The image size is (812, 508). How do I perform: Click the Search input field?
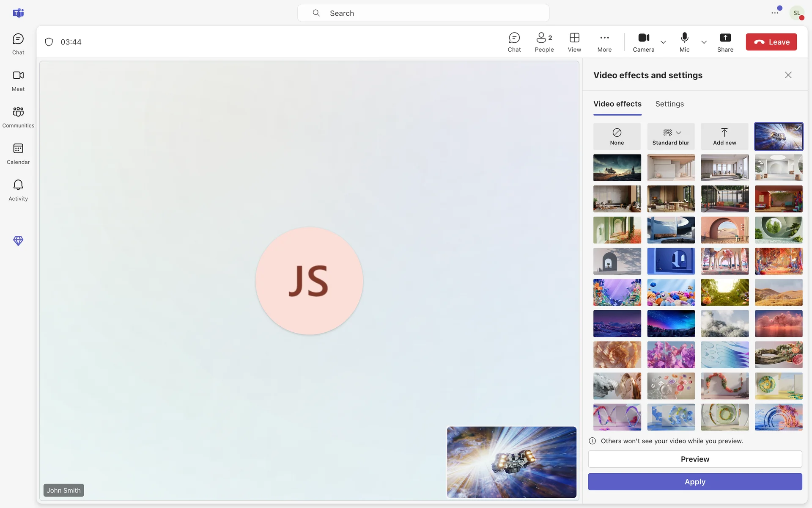(x=423, y=13)
